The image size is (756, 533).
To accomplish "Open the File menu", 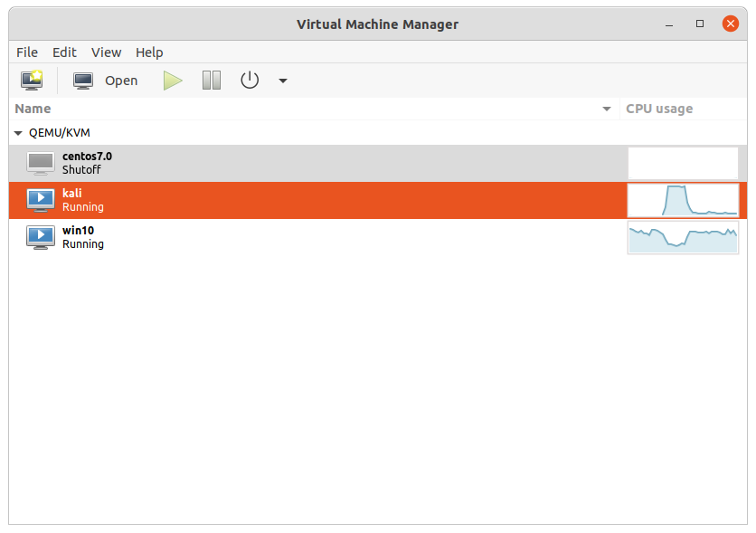I will click(x=27, y=52).
